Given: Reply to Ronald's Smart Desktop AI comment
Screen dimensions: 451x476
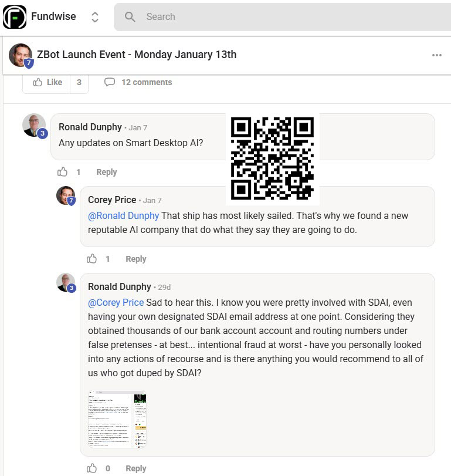Looking at the screenshot, I should coord(107,172).
